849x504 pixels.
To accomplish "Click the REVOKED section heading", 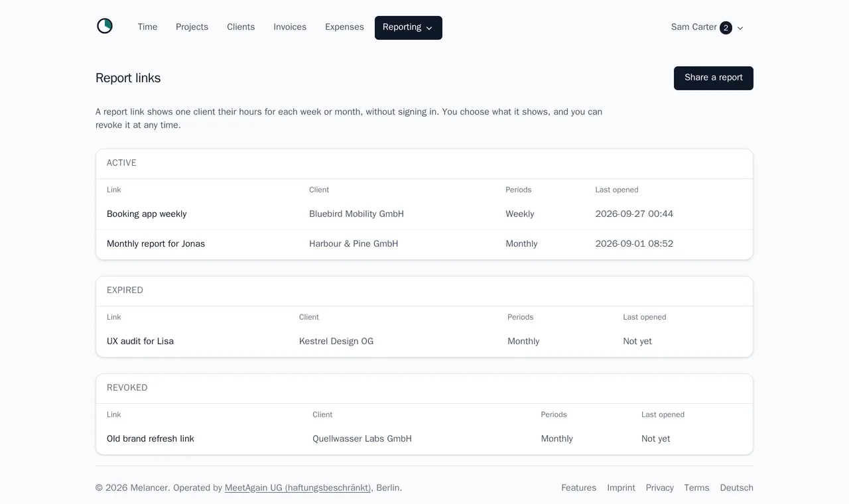I will tap(127, 388).
